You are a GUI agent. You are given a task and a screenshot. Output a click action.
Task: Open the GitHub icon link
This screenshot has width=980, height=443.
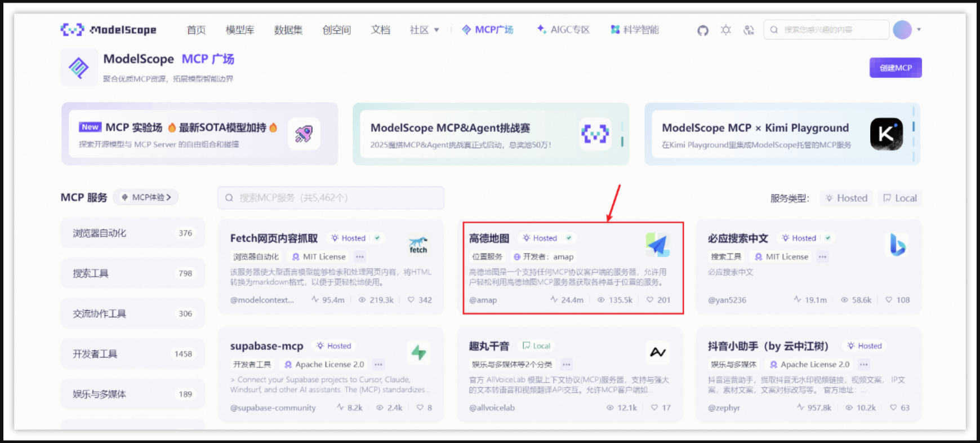703,30
